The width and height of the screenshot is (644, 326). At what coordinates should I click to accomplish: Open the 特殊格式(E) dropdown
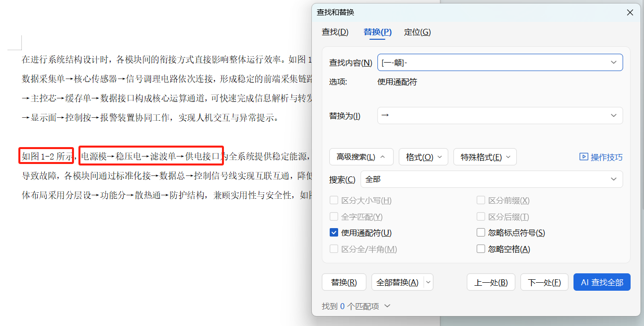click(x=485, y=157)
